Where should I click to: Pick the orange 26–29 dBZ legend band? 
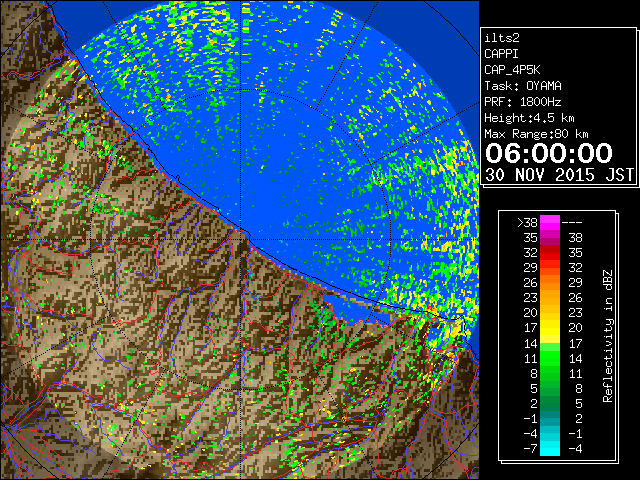[x=550, y=283]
